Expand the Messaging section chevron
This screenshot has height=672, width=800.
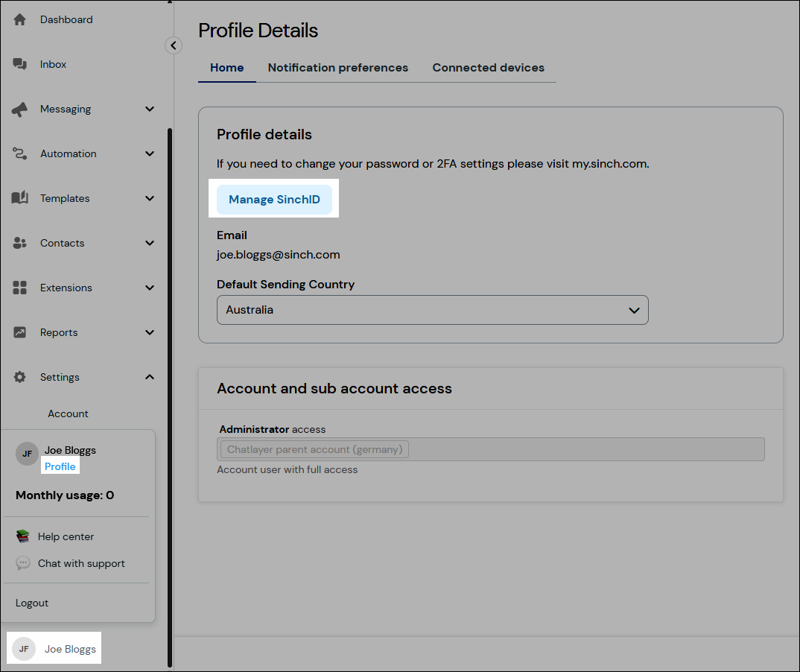click(148, 109)
